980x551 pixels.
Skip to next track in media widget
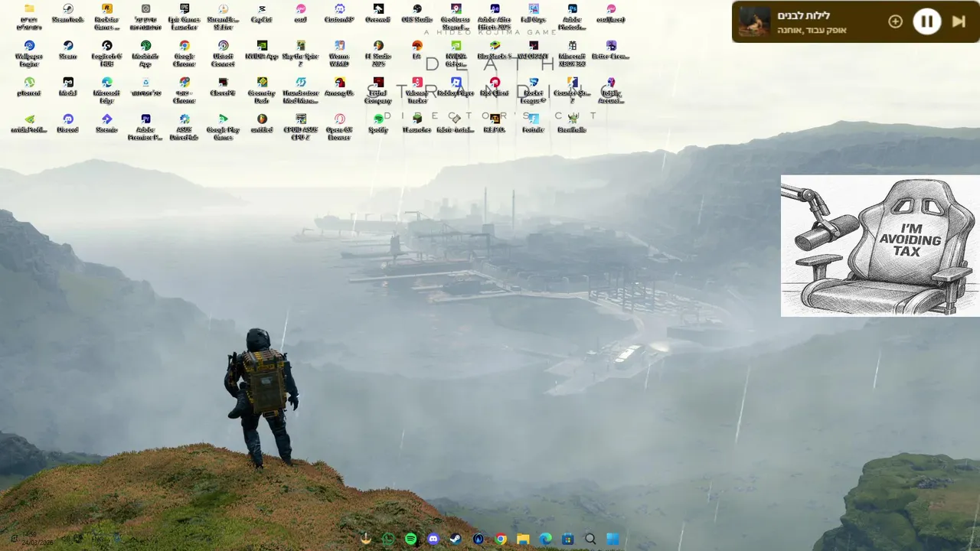(959, 21)
